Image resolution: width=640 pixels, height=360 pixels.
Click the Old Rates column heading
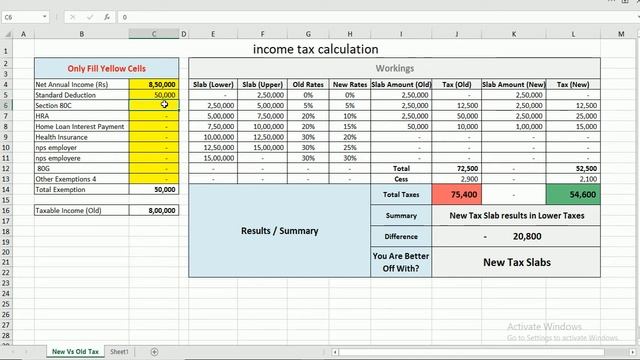(x=308, y=84)
